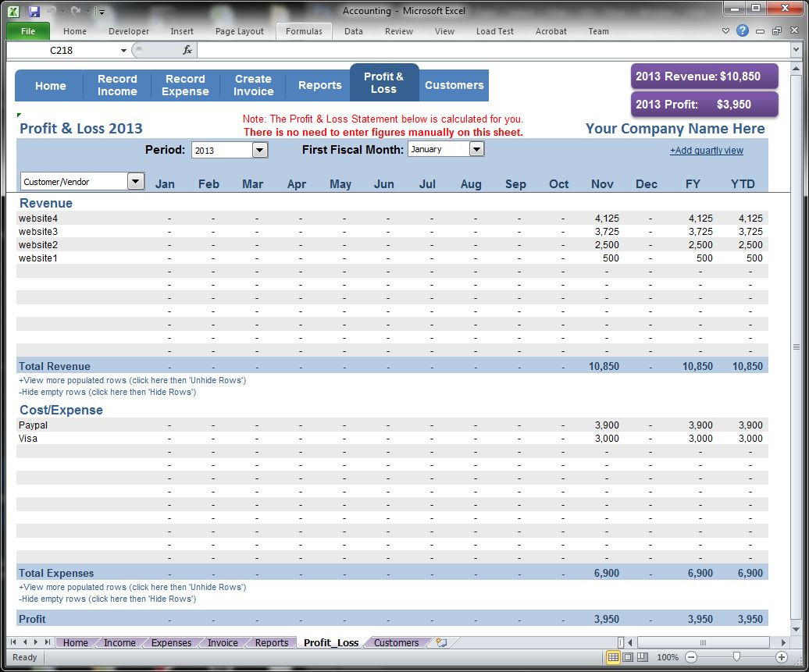The height and width of the screenshot is (672, 809).
Task: Click the 100% zoom level indicator
Action: click(668, 657)
